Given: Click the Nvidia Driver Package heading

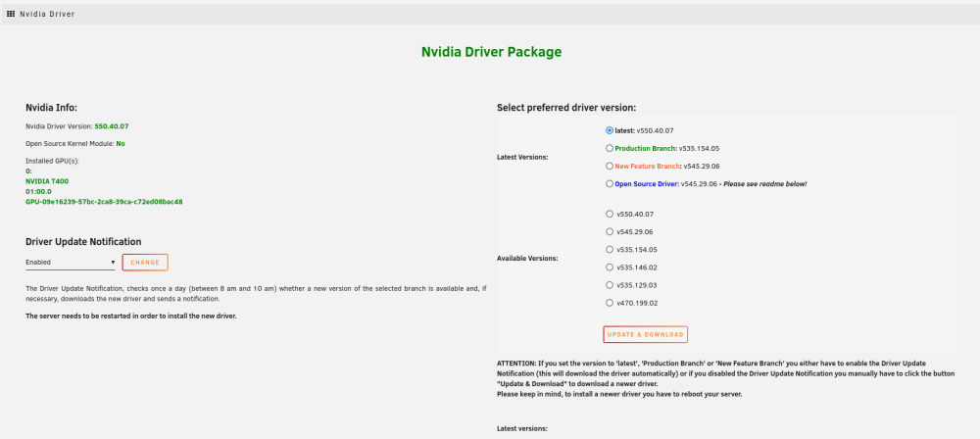Looking at the screenshot, I should (x=491, y=52).
